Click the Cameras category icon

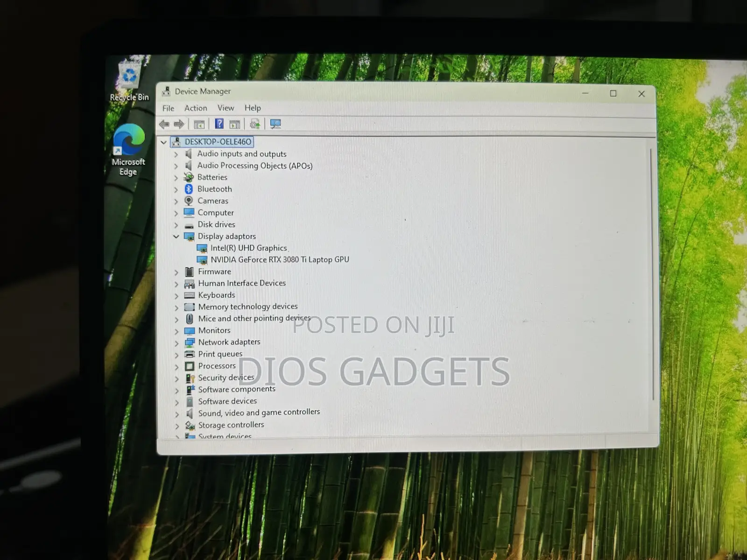click(189, 201)
